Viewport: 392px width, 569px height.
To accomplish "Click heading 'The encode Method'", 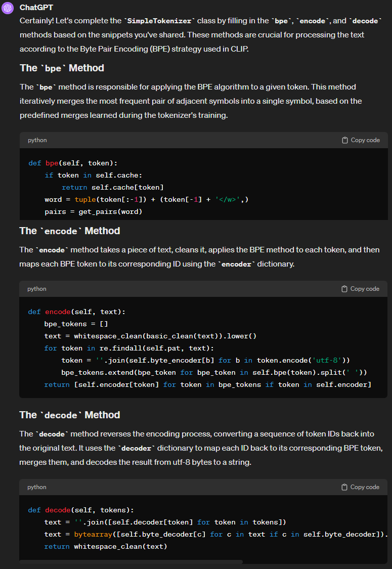I will [x=70, y=231].
